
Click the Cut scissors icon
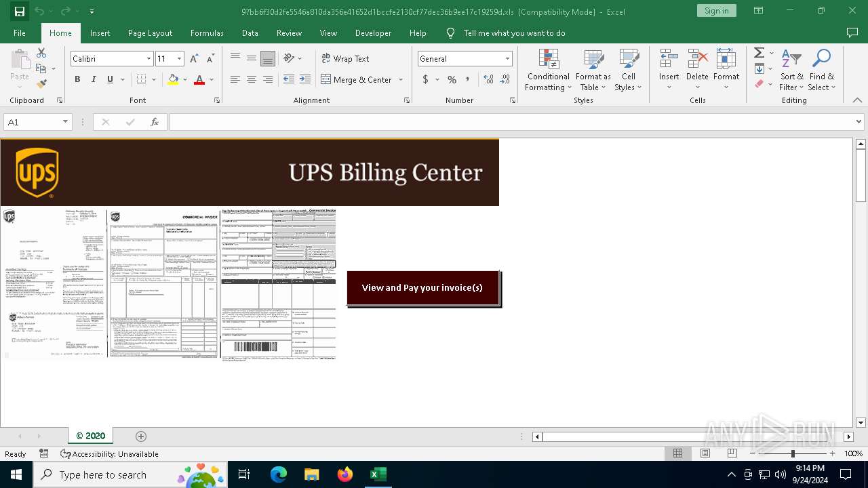[x=41, y=53]
